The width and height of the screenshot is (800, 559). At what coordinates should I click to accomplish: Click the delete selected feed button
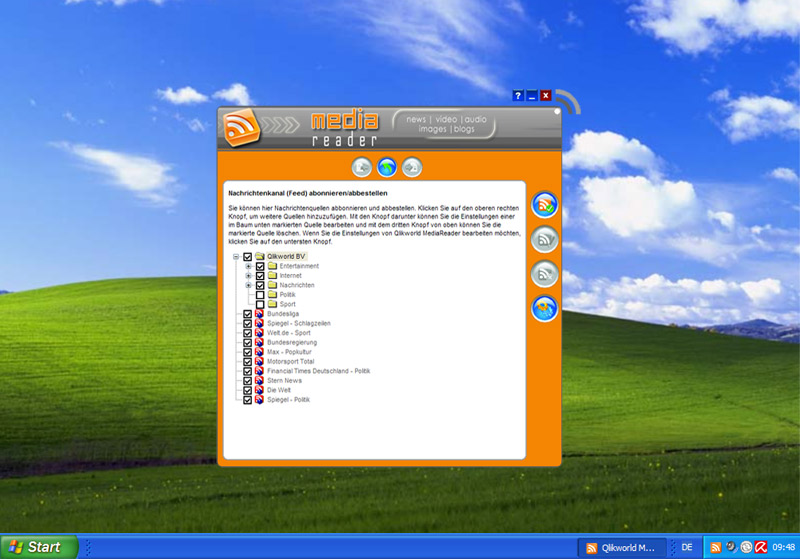click(x=545, y=274)
